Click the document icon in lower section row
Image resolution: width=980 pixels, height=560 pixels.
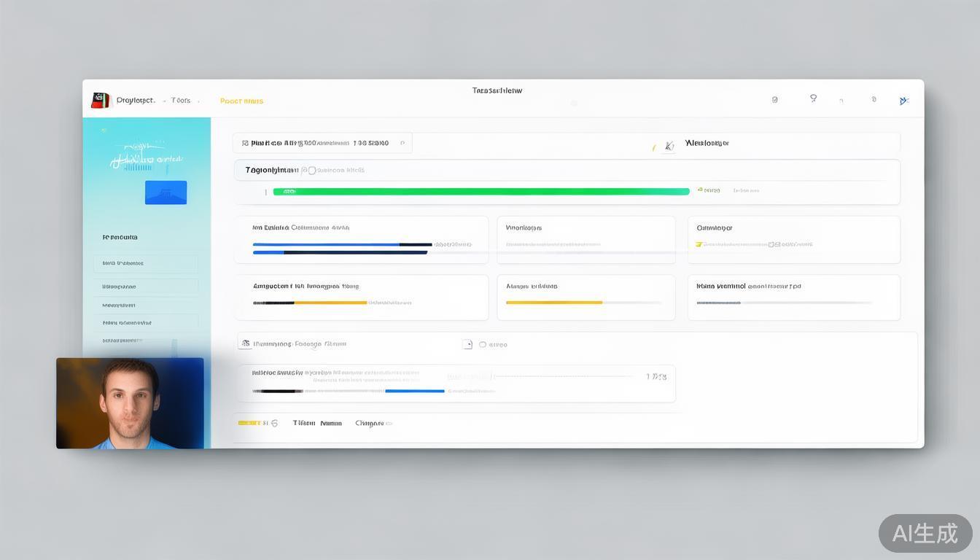467,344
